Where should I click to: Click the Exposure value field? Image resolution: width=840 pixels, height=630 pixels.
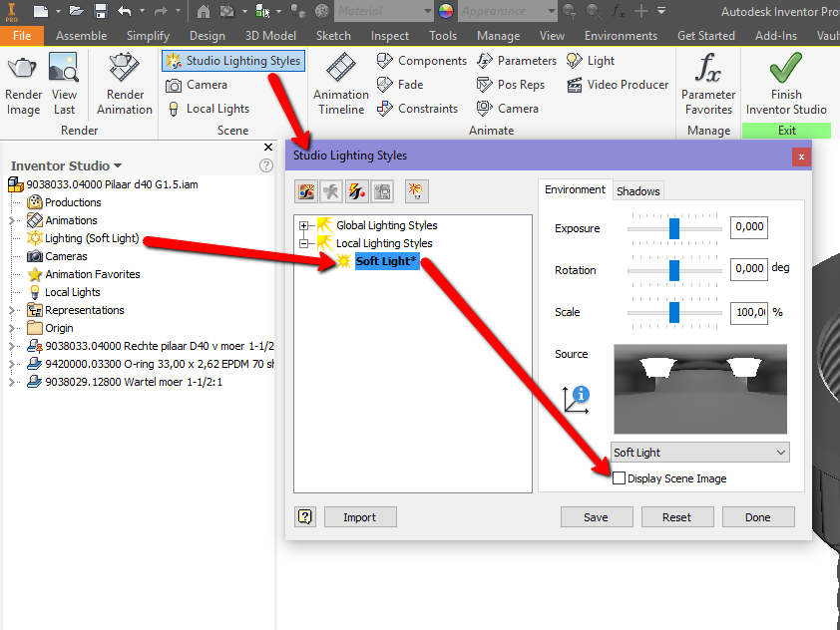(x=749, y=227)
